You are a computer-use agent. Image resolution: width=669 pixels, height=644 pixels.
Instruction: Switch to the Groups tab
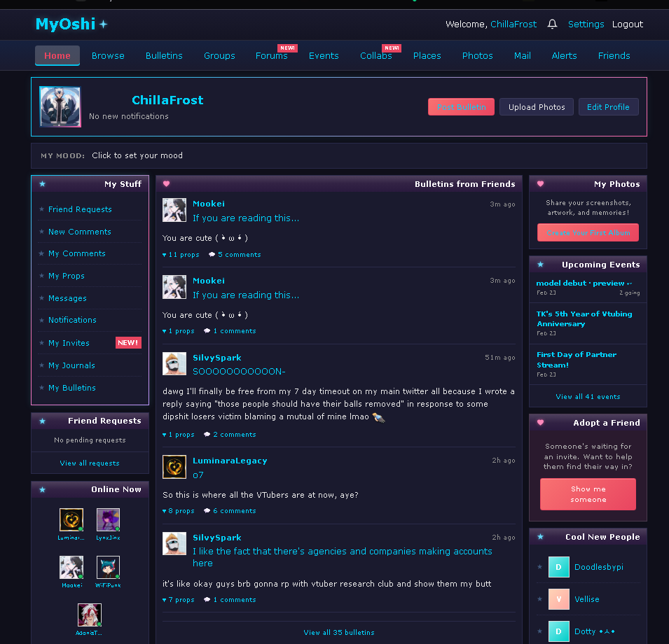[219, 56]
